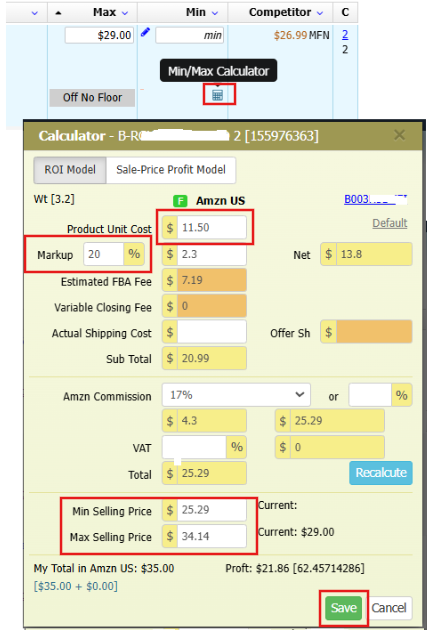Click the green F fulfillment badge
This screenshot has width=427, height=630.
[180, 200]
